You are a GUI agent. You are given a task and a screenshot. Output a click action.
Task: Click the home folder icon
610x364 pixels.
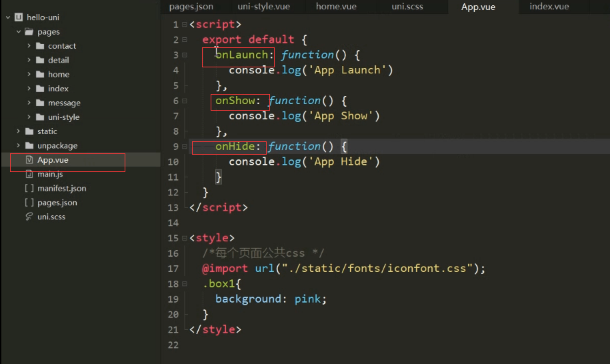coord(40,74)
